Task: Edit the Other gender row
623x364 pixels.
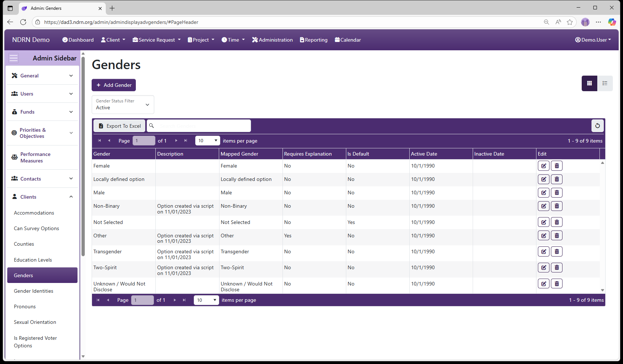Action: 544,236
